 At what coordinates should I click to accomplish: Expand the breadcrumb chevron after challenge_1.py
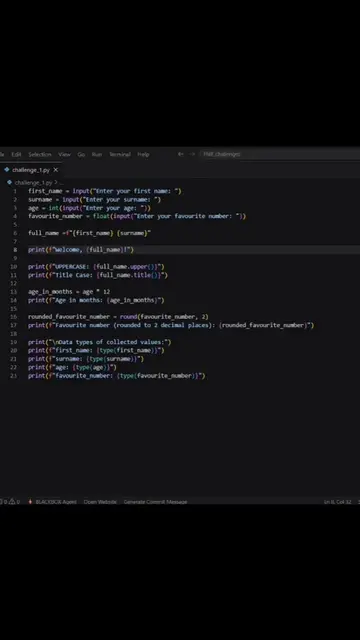point(56,182)
